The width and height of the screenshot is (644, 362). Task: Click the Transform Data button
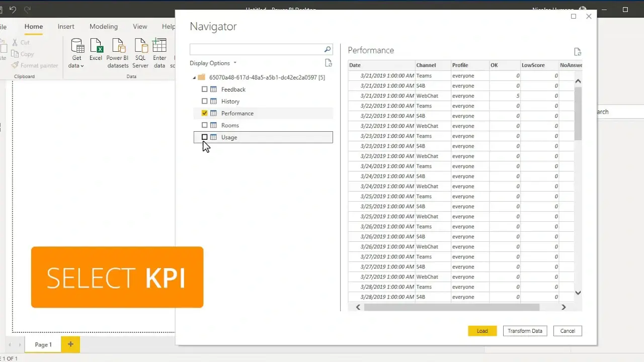tap(525, 331)
